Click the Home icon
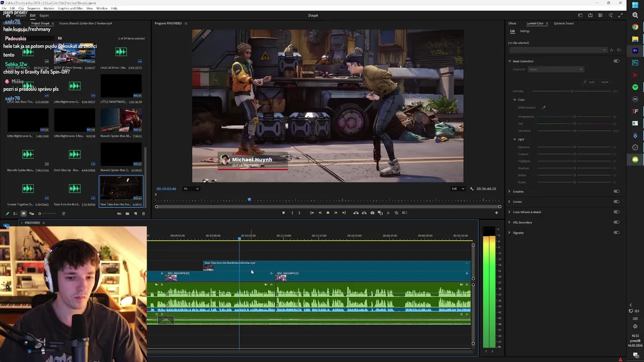644x362 pixels. (x=8, y=15)
